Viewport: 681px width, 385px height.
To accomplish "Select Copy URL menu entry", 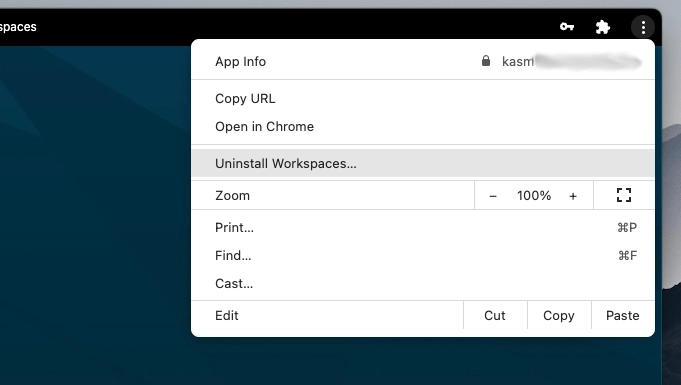I will point(423,99).
